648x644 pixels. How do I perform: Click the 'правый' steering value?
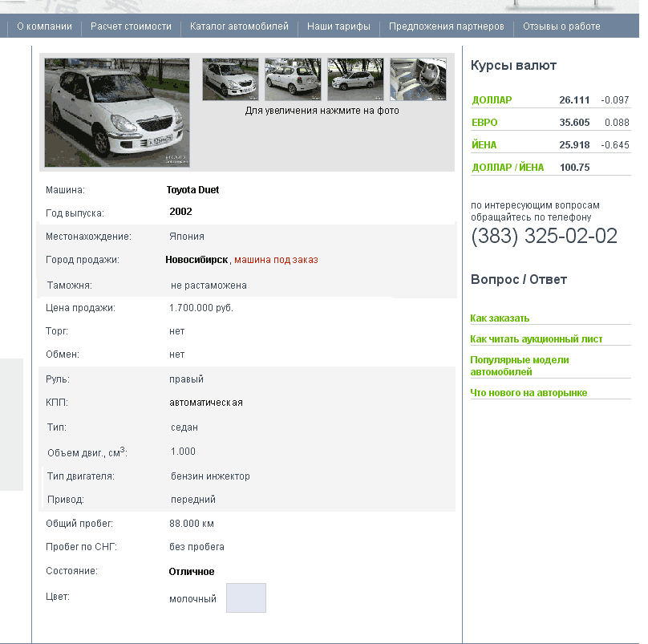tap(186, 379)
